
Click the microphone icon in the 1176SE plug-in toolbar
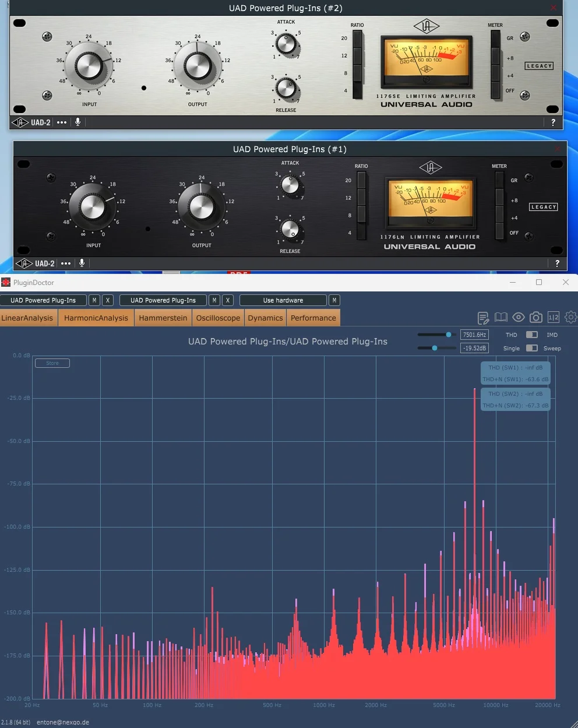coord(77,122)
